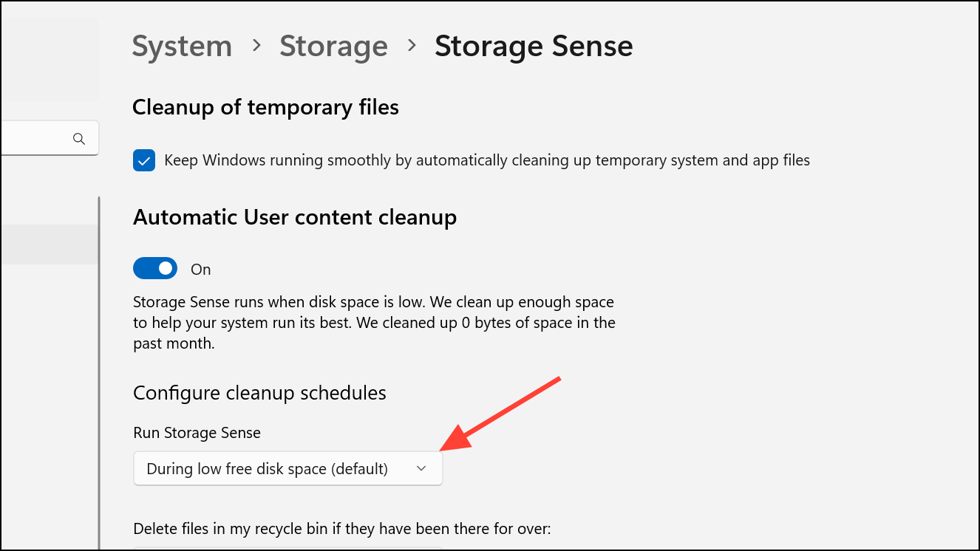Viewport: 980px width, 551px height.
Task: Navigate to Storage via the breadcrumb
Action: (333, 47)
